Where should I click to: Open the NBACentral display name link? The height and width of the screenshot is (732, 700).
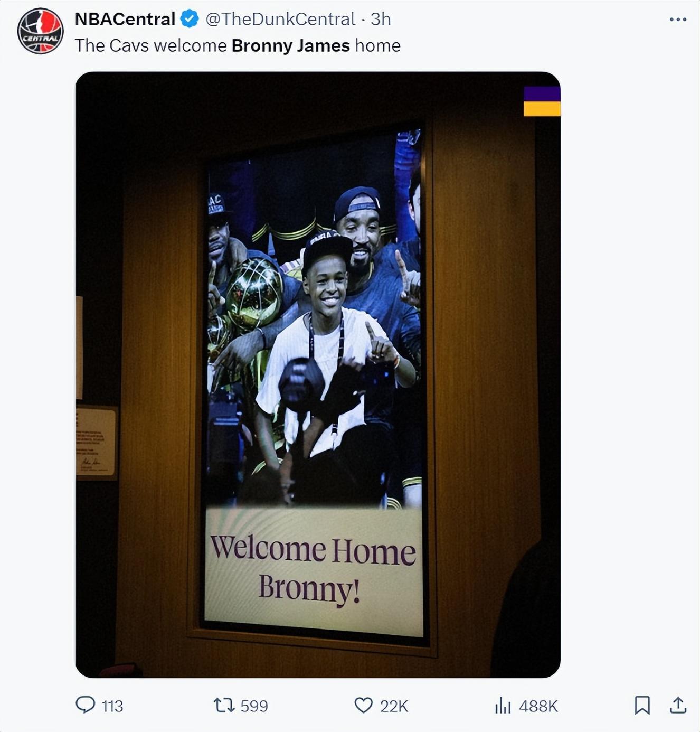tap(125, 19)
